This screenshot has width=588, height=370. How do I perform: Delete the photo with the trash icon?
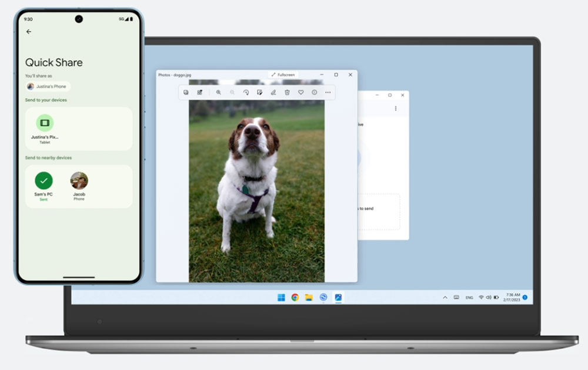click(x=288, y=93)
